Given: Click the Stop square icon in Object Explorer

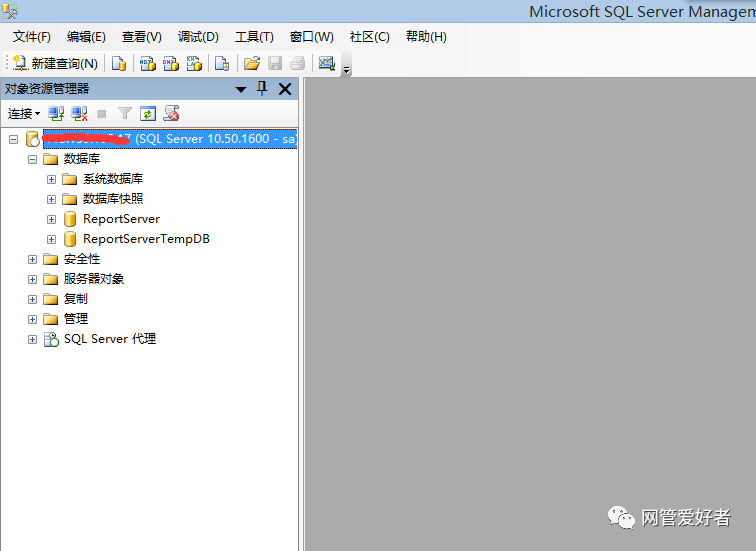Looking at the screenshot, I should click(102, 114).
